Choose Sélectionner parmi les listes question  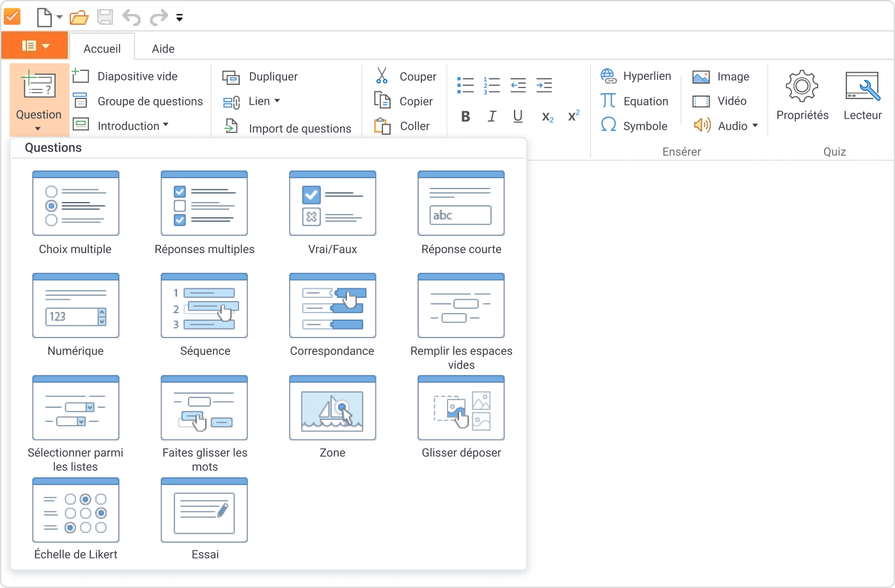coord(75,424)
